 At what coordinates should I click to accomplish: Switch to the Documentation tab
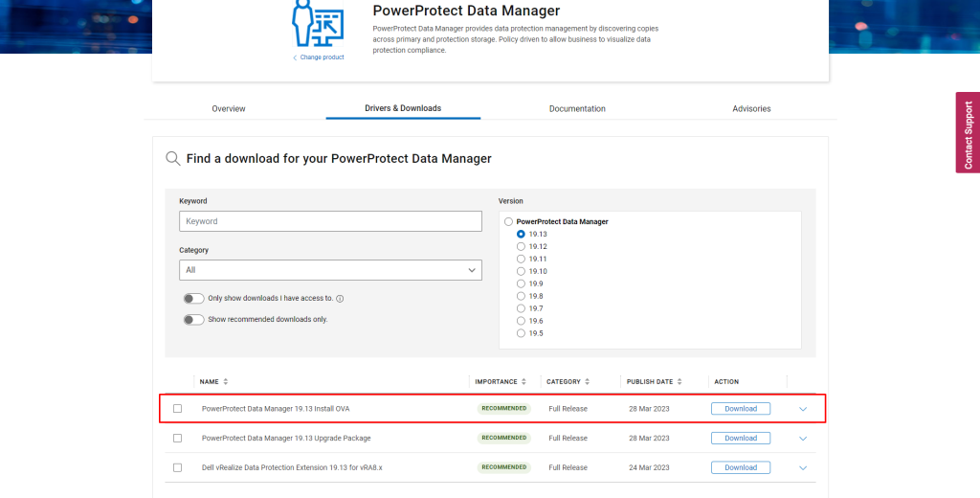coord(577,108)
